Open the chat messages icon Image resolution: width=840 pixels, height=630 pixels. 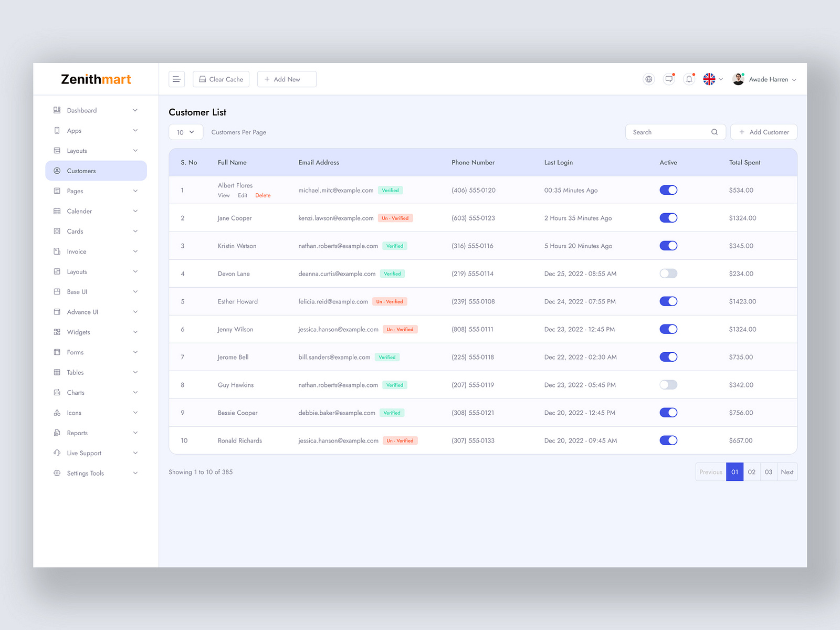pyautogui.click(x=668, y=79)
